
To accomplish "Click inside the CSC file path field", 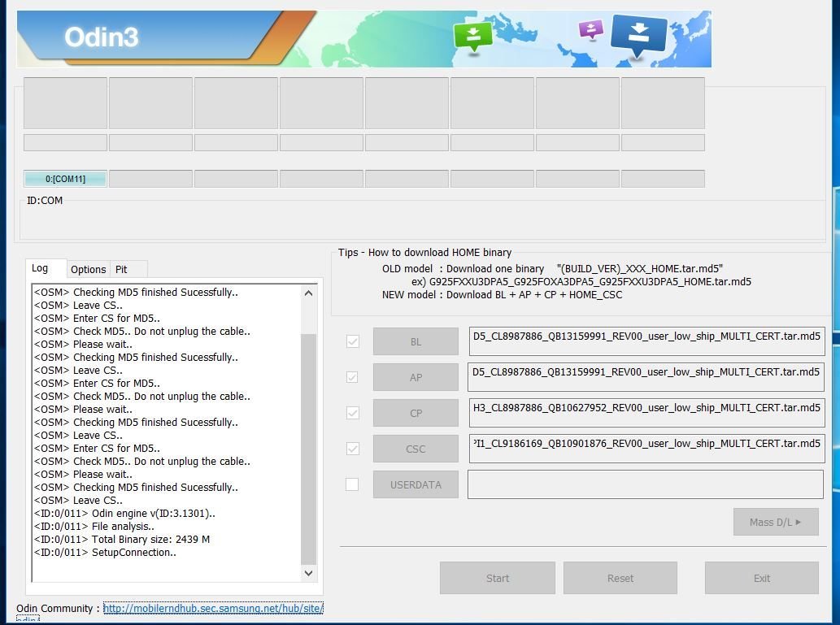I will coord(646,449).
